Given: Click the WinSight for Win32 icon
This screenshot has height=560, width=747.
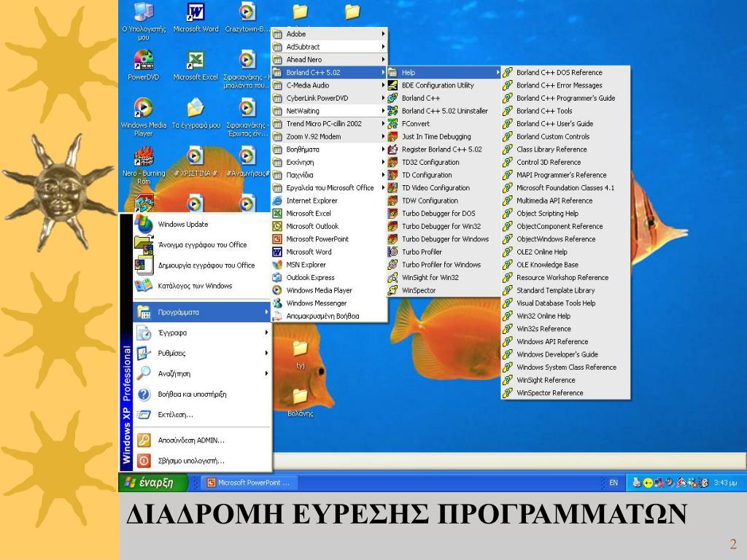Looking at the screenshot, I should (392, 278).
